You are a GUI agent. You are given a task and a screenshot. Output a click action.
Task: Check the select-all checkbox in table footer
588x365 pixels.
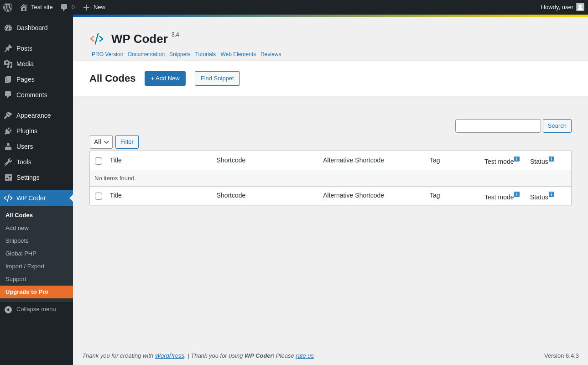pyautogui.click(x=99, y=196)
